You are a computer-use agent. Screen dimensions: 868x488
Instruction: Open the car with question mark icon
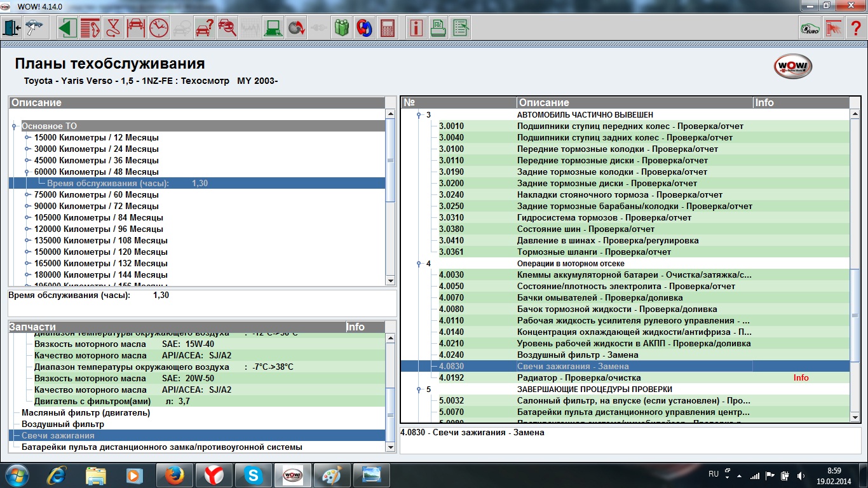[205, 28]
